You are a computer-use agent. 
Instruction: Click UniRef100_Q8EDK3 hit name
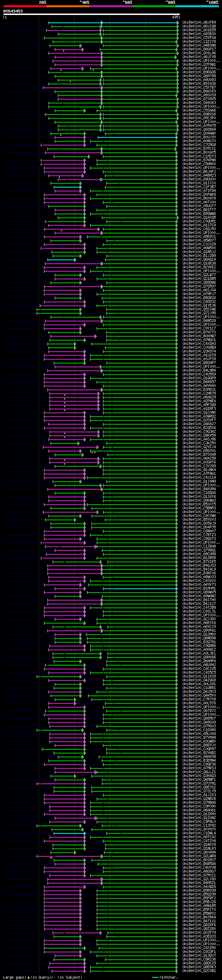(x=199, y=967)
